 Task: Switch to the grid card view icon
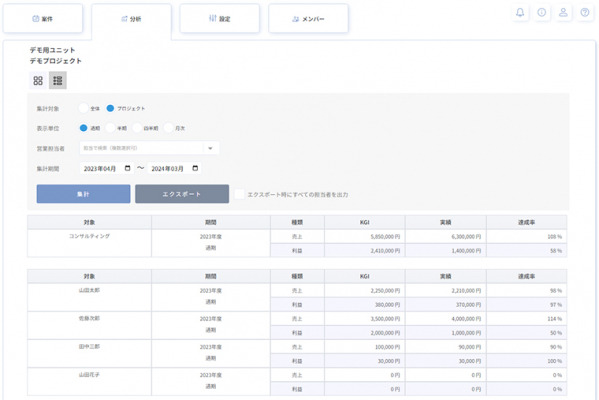[38, 81]
